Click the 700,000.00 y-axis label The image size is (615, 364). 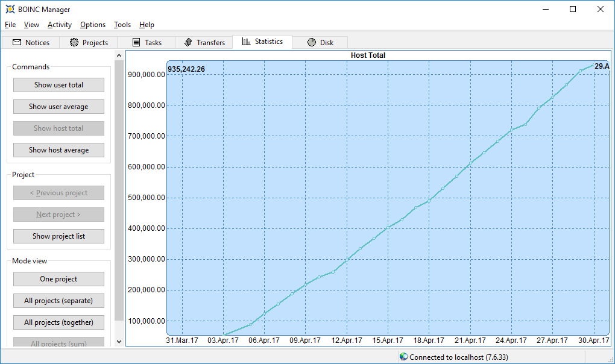(x=147, y=136)
